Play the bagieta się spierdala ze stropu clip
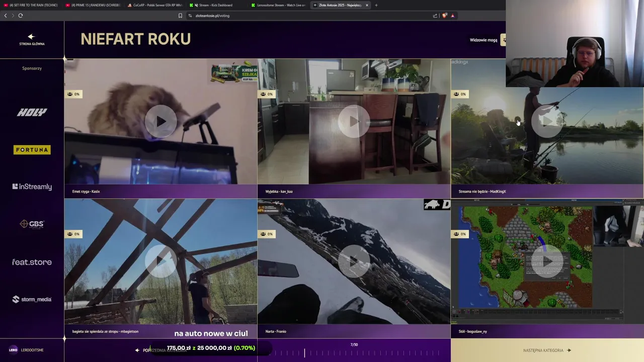The width and height of the screenshot is (644, 362). pos(160,261)
